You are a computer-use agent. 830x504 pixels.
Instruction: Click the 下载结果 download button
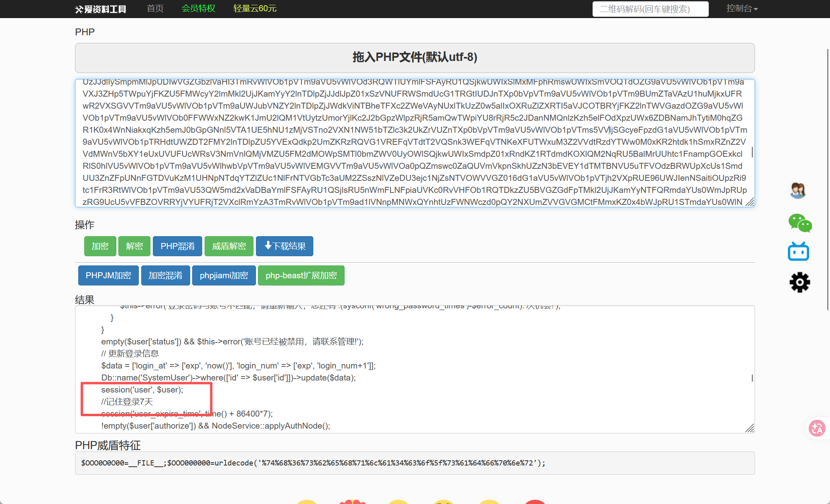(x=284, y=246)
